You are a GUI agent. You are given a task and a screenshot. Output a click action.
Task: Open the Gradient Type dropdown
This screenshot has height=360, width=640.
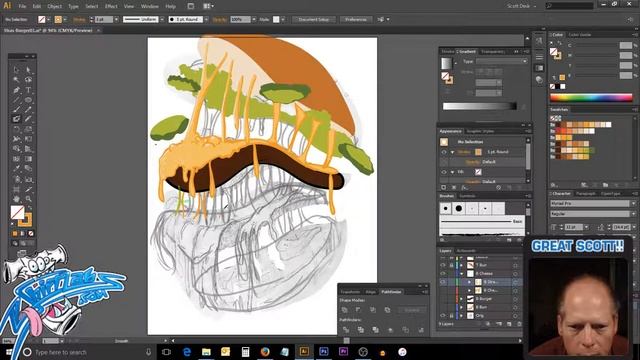pos(501,61)
